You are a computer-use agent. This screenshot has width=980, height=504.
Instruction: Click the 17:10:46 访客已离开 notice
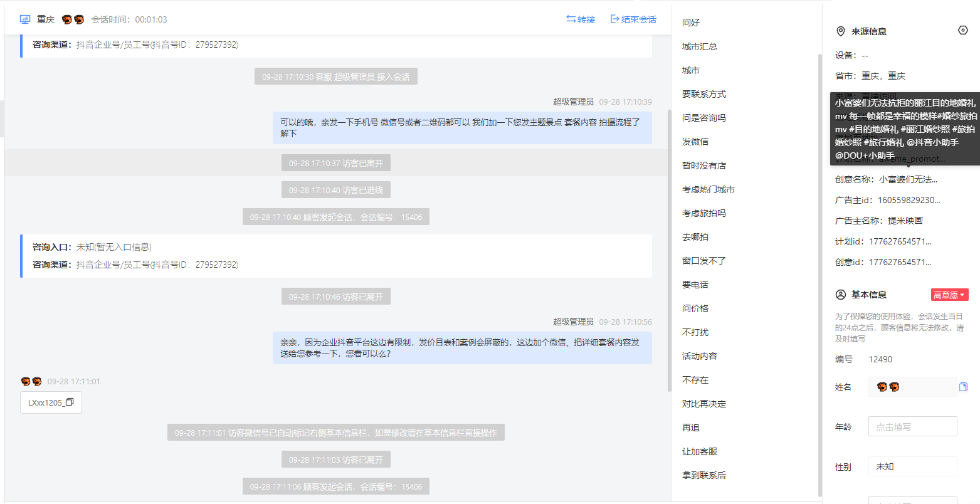point(336,297)
